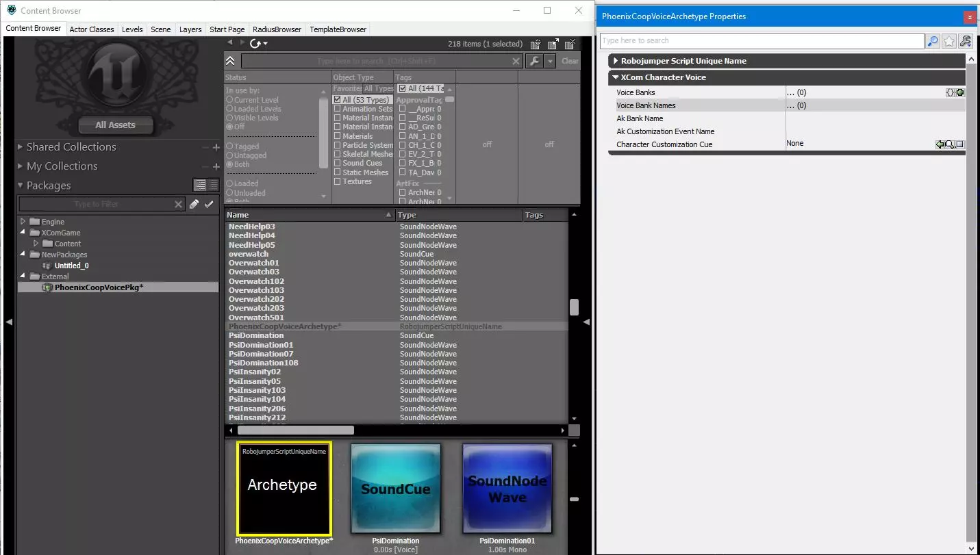Click the plus icon beside Shared Collections
This screenshot has width=980, height=555.
click(x=216, y=147)
